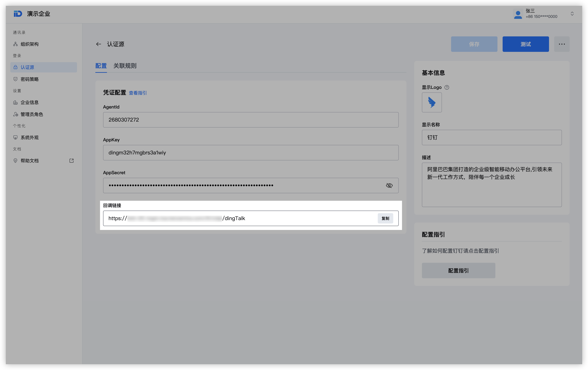The image size is (588, 370).
Task: Click the admin-role icon beside 管理员角色
Action: tap(15, 114)
